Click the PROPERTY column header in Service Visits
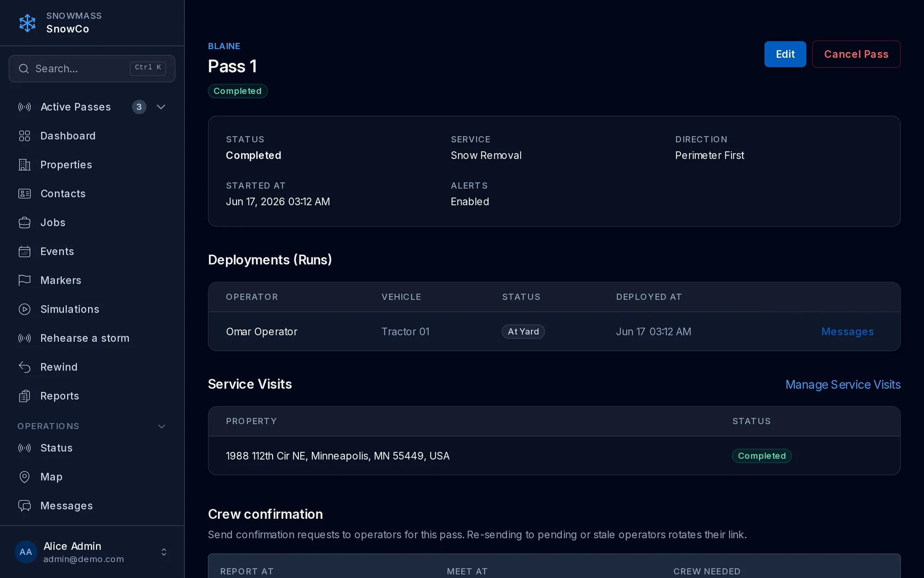This screenshot has height=578, width=924. [x=251, y=421]
